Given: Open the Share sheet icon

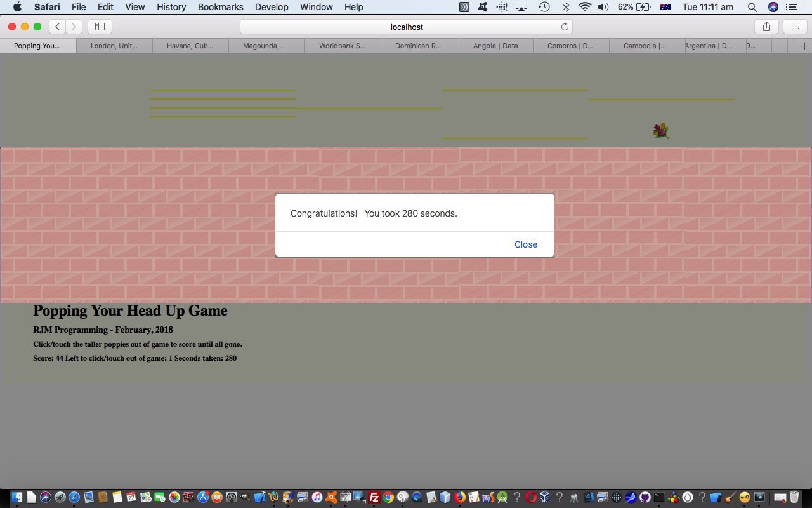Looking at the screenshot, I should [766, 27].
